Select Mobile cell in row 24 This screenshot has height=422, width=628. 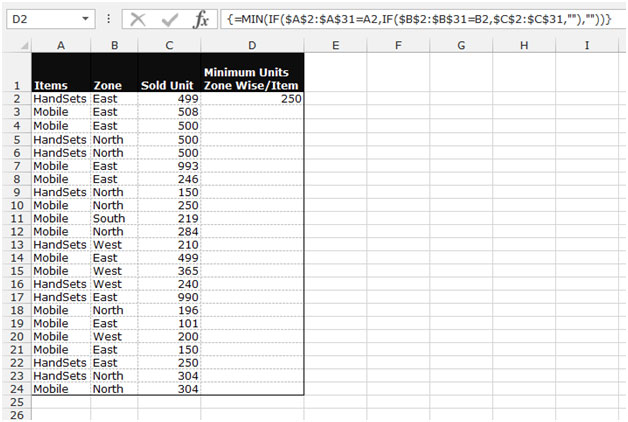[x=61, y=389]
